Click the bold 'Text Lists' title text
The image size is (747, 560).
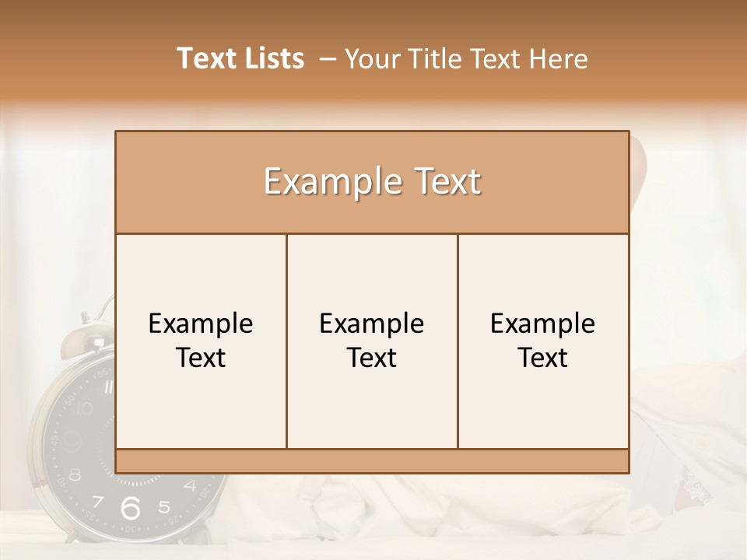pyautogui.click(x=240, y=58)
